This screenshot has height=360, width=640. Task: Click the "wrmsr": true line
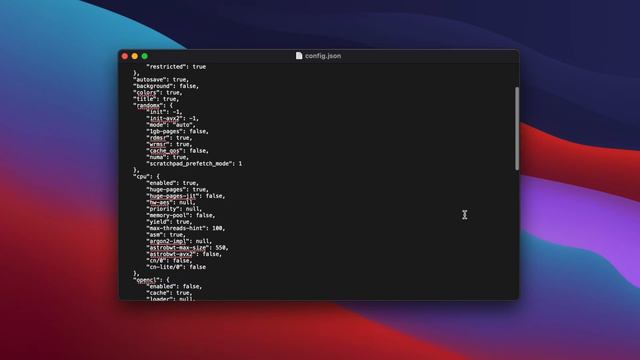(x=169, y=144)
